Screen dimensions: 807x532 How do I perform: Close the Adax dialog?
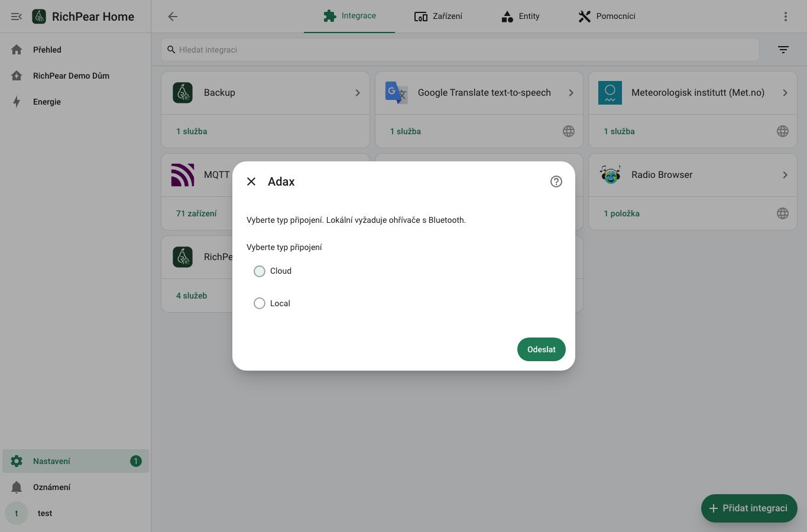point(251,181)
